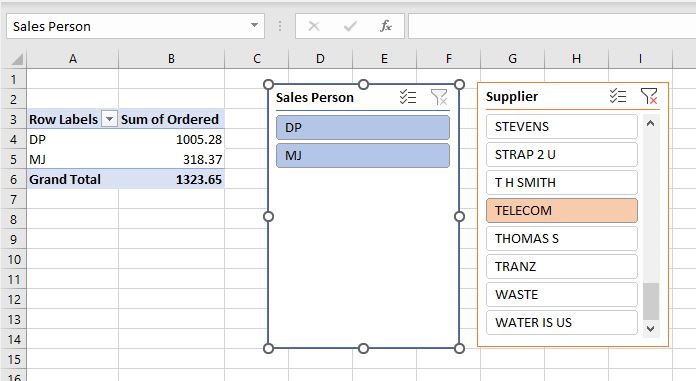Toggle multi-select in Supplier slicer
This screenshot has width=696, height=381.
[x=617, y=96]
